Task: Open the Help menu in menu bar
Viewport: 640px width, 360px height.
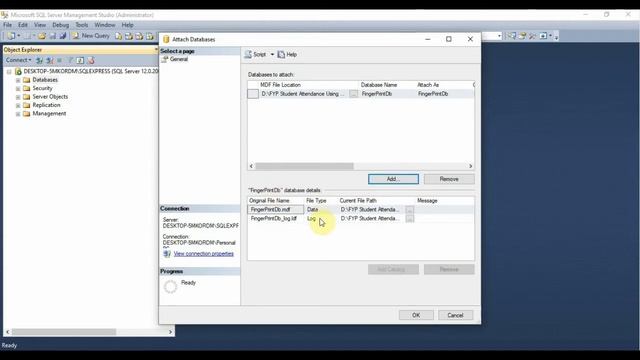Action: [x=127, y=25]
